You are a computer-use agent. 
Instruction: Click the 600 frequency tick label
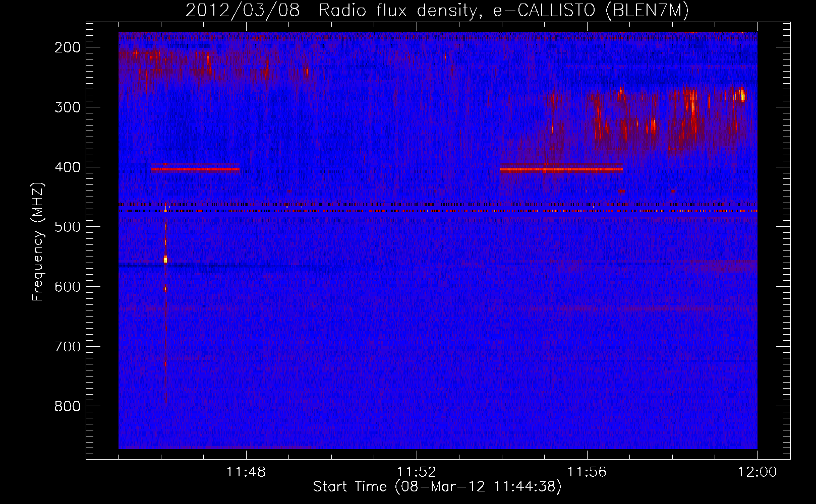coord(67,287)
